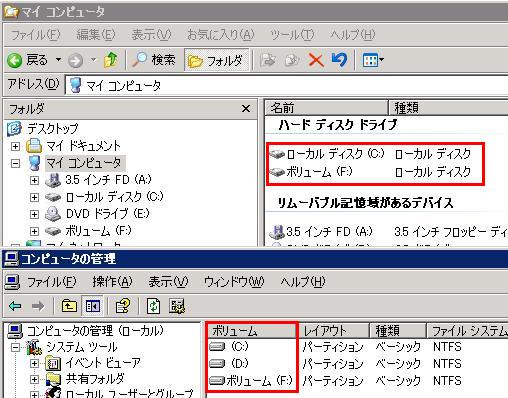The image size is (508, 398).
Task: Toggle the console tree show/hide icon
Action: point(93,306)
